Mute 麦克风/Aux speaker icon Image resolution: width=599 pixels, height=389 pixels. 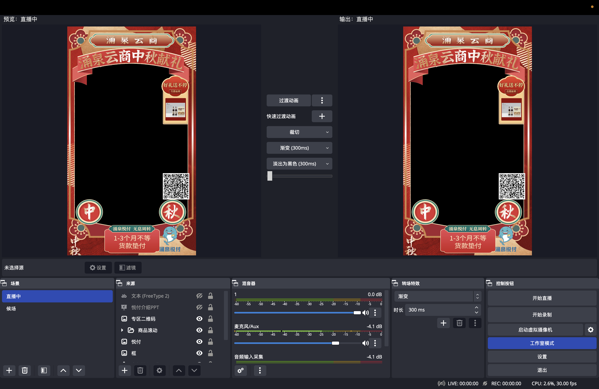[x=366, y=343]
